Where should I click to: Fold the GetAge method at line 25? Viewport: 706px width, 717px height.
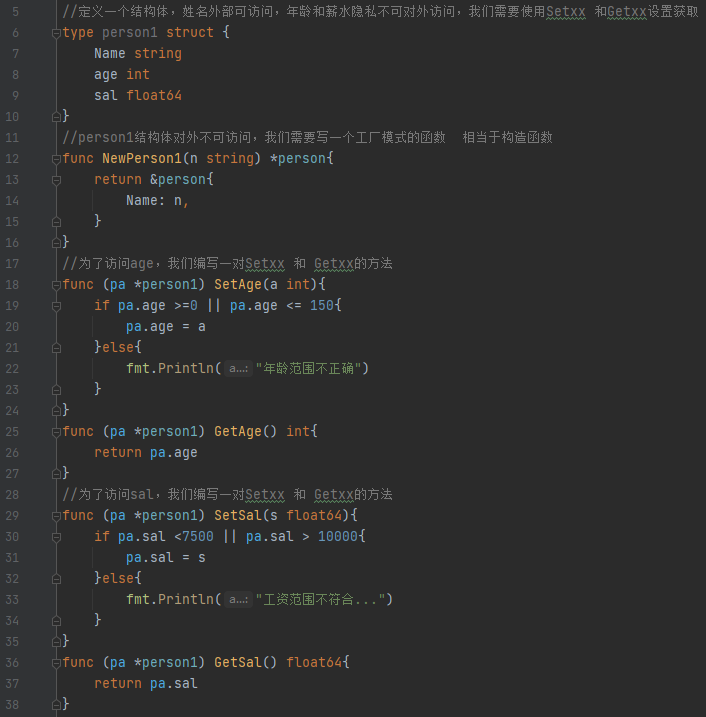(55, 432)
